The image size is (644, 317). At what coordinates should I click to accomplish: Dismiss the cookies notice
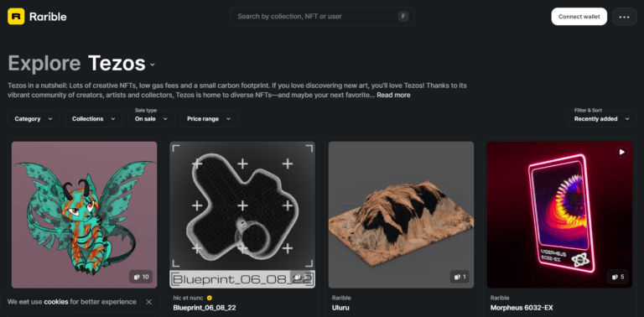(148, 302)
